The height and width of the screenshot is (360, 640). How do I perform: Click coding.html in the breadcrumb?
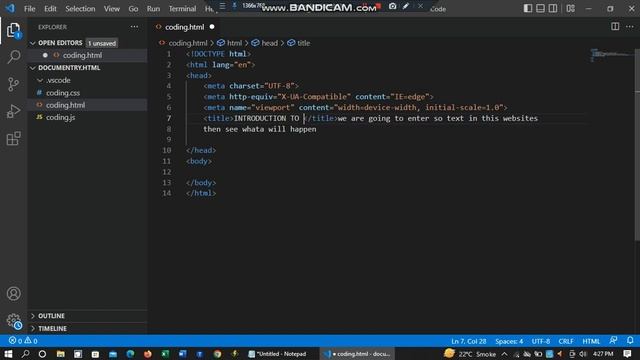[188, 43]
